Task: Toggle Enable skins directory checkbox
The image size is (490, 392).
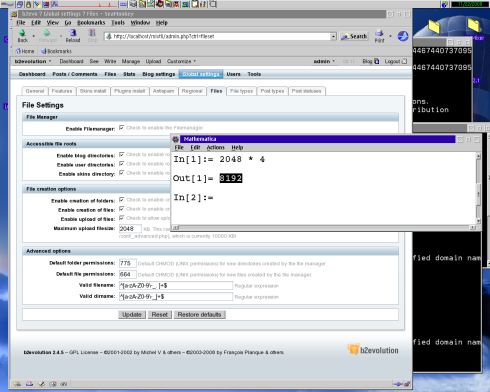Action: tap(122, 173)
